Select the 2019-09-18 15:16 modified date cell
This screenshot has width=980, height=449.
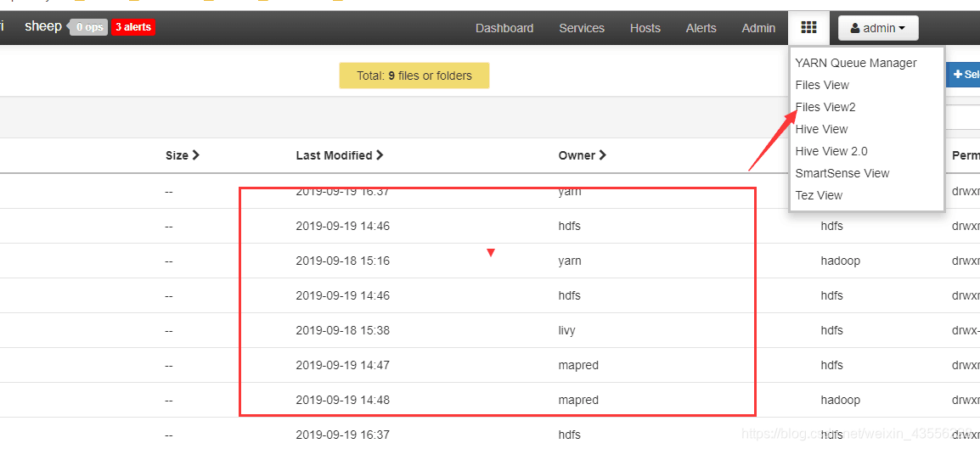click(342, 261)
